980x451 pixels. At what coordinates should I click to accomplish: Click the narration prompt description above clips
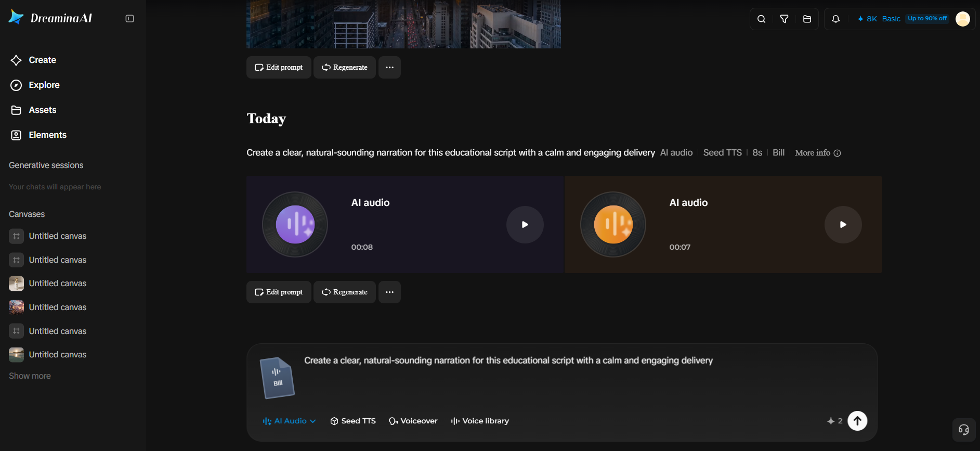click(x=450, y=153)
